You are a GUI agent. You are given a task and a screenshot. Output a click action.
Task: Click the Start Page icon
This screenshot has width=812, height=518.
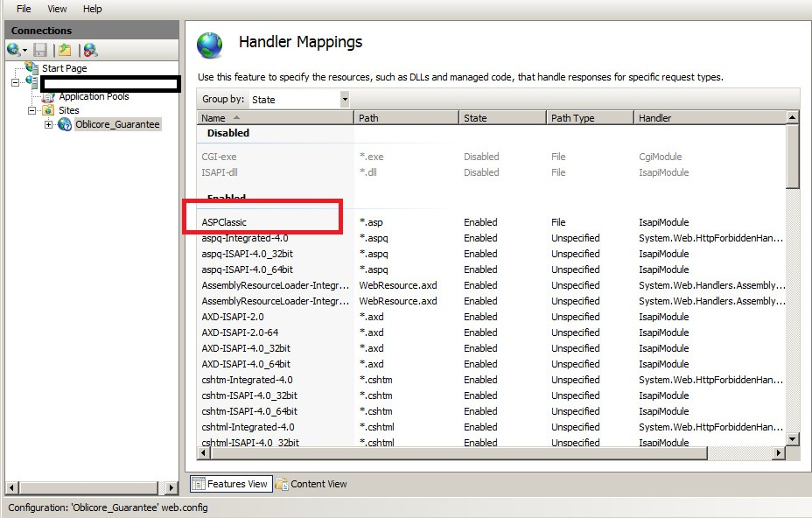pos(31,67)
